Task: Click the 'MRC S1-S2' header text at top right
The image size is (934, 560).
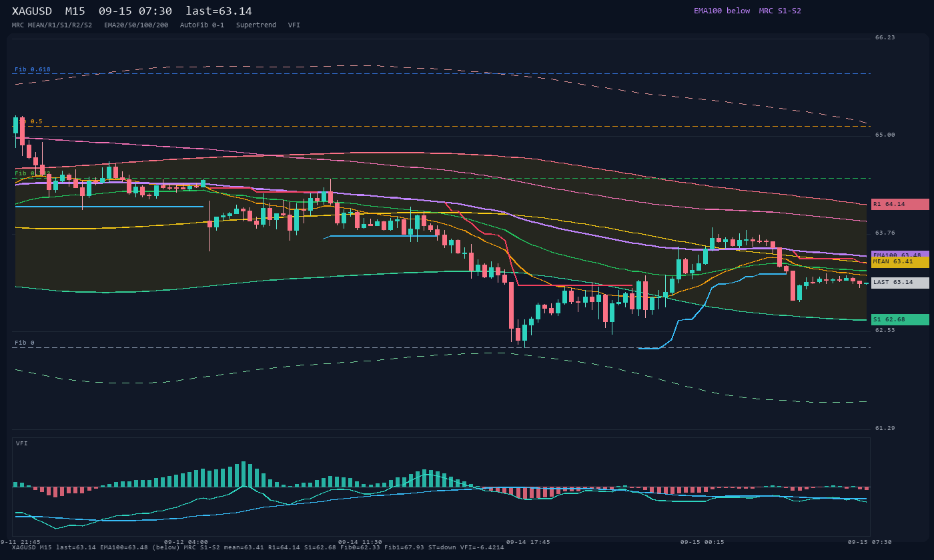Action: (x=780, y=11)
